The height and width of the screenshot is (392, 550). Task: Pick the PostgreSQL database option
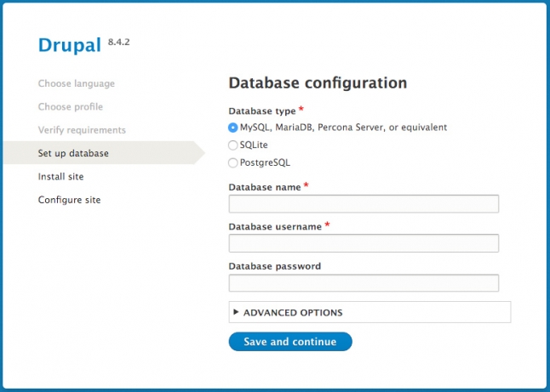point(233,162)
